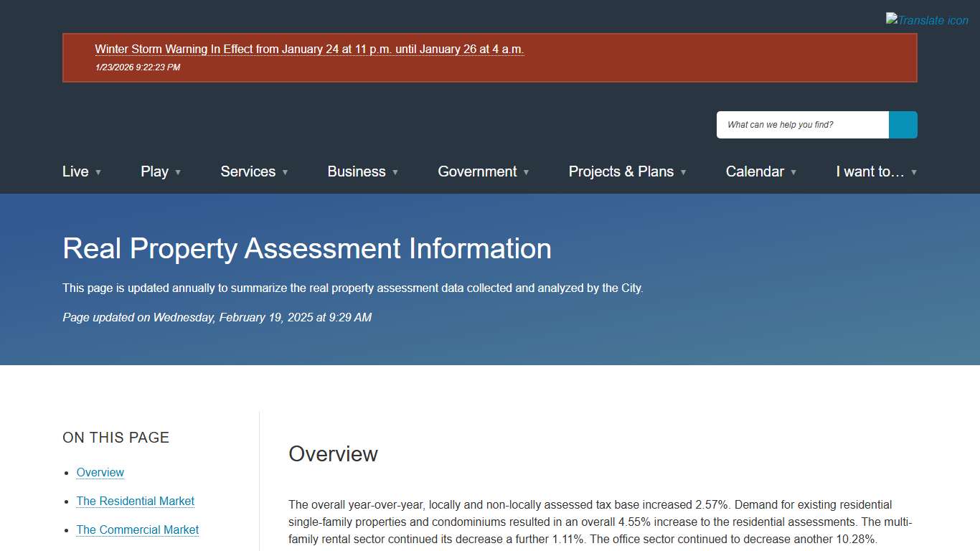Click the search magnifying glass button
Viewport: 980px width, 551px height.
[903, 124]
